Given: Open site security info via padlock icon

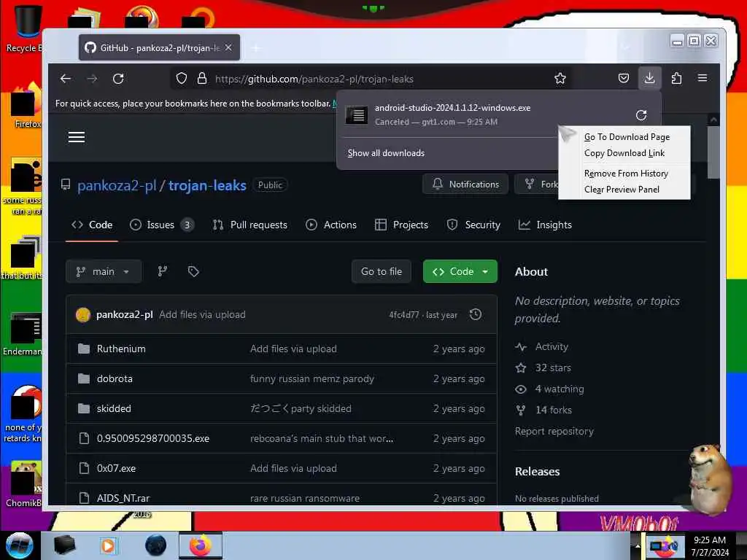Looking at the screenshot, I should tap(202, 79).
